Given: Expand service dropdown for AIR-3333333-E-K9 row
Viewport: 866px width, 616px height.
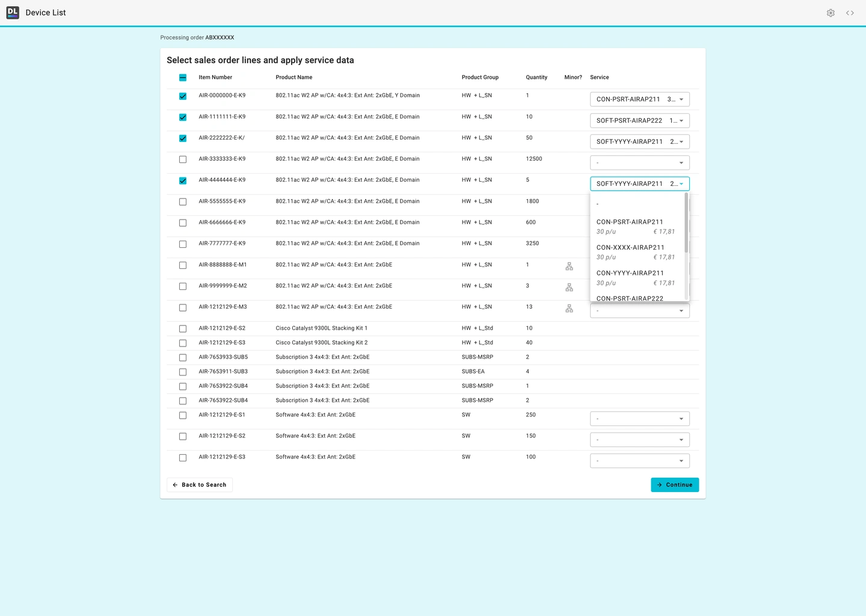Looking at the screenshot, I should (x=639, y=163).
